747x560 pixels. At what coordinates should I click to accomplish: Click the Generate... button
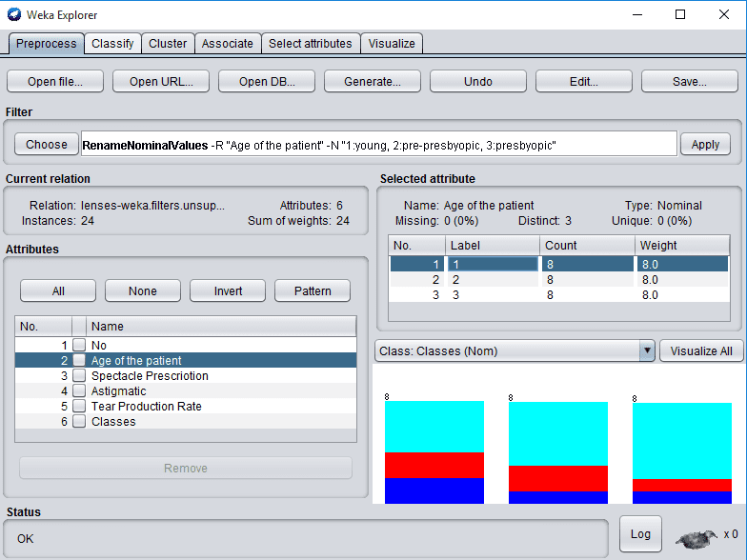coord(373,82)
